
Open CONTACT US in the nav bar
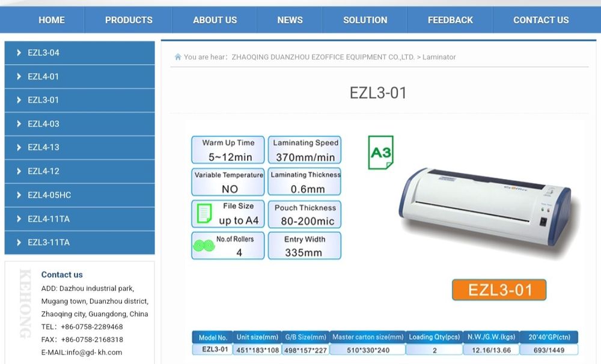(541, 20)
